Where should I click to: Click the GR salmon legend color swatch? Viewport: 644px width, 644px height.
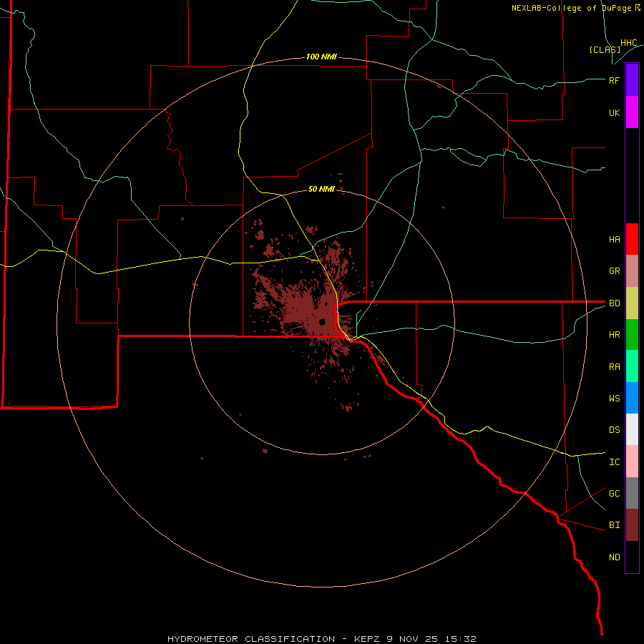tap(632, 270)
